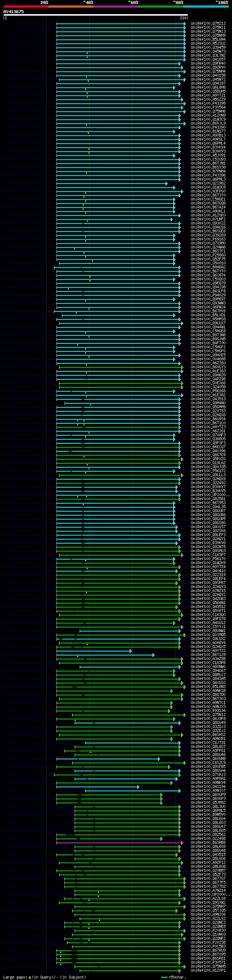
Task: Select the UniRef100_A7PNM4 label
Action: [208, 171]
